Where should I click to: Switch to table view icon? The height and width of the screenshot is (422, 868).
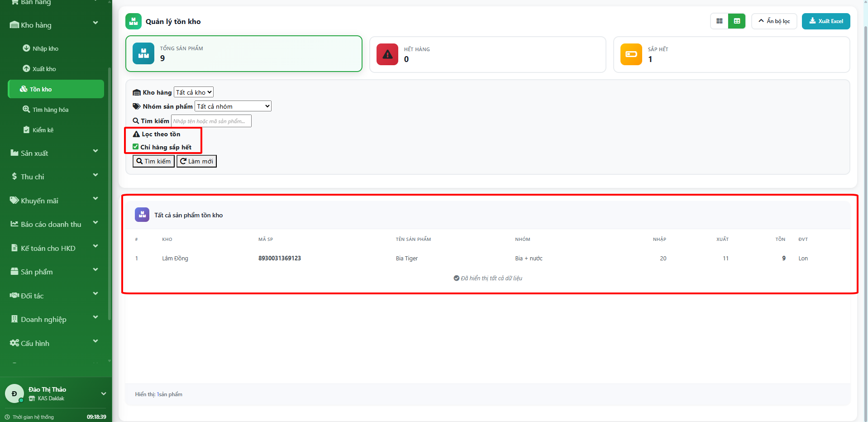(737, 21)
